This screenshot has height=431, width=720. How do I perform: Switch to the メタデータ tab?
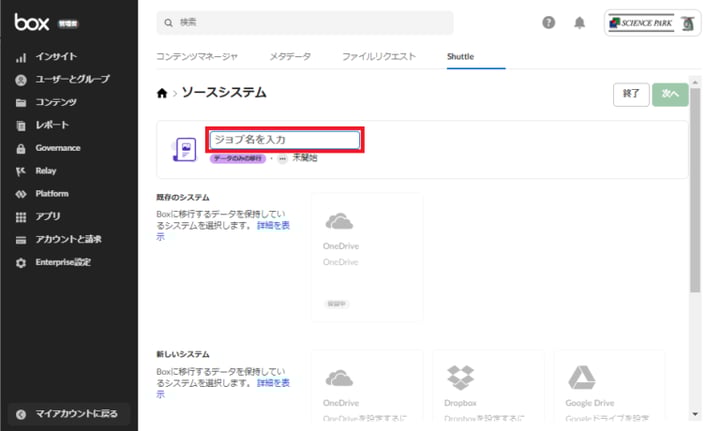pos(290,57)
